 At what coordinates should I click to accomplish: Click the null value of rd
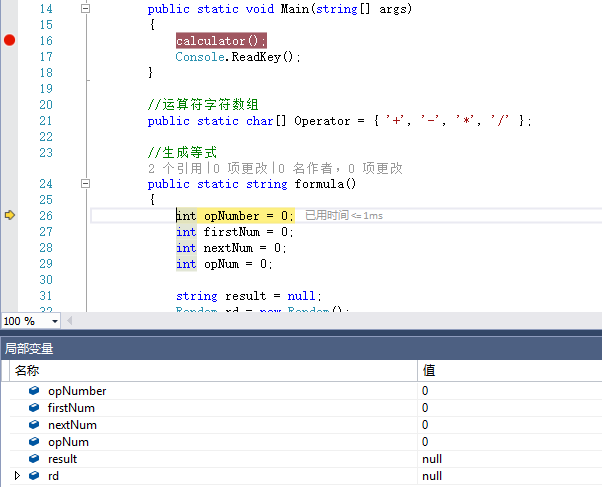click(432, 476)
